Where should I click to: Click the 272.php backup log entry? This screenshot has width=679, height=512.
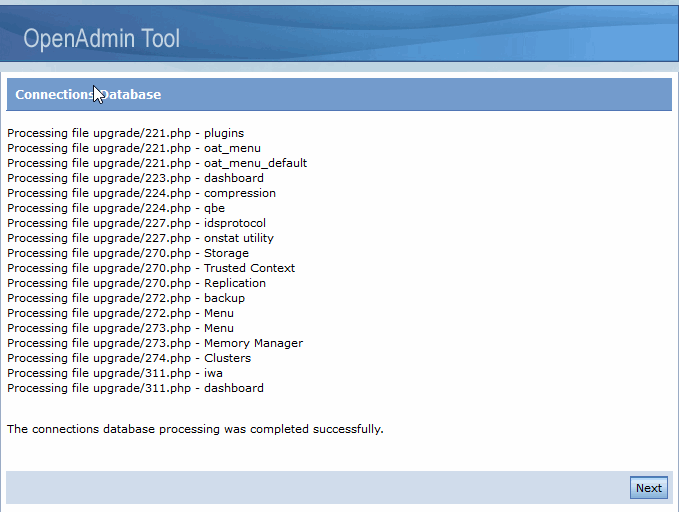click(x=126, y=298)
